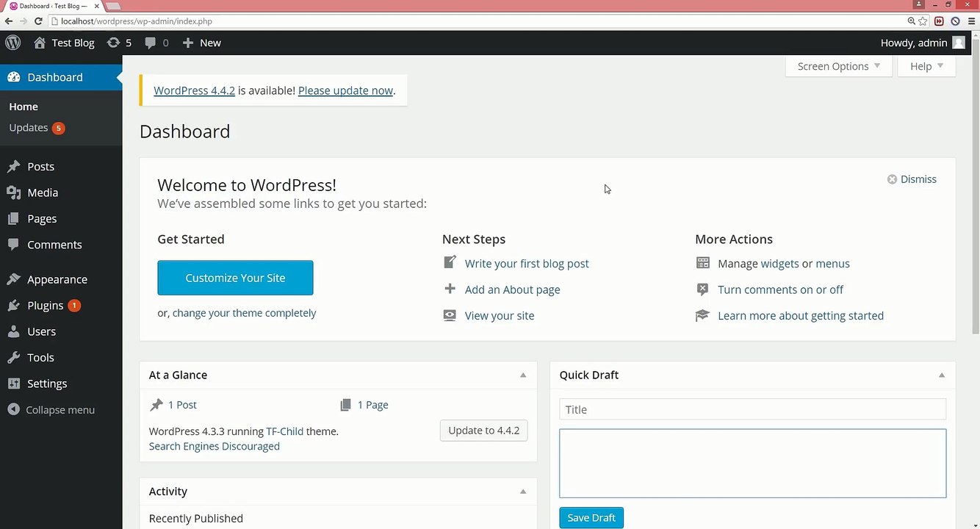
Task: Click the Media library icon
Action: (13, 192)
